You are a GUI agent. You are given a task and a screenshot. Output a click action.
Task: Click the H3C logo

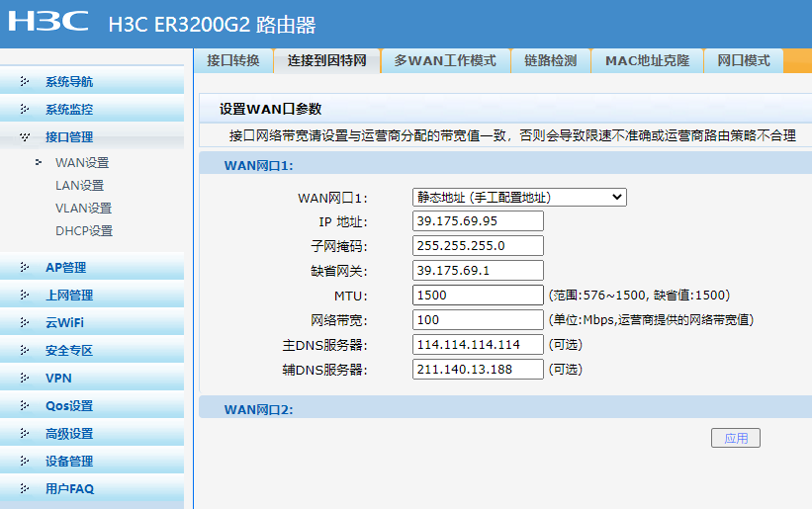coord(48,21)
